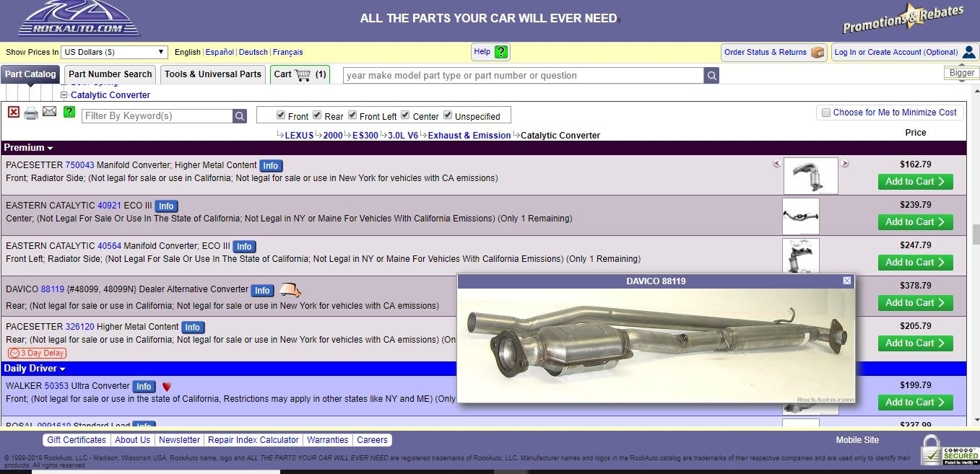Uncheck the Front Left checkbox
980x474 pixels.
(x=352, y=115)
